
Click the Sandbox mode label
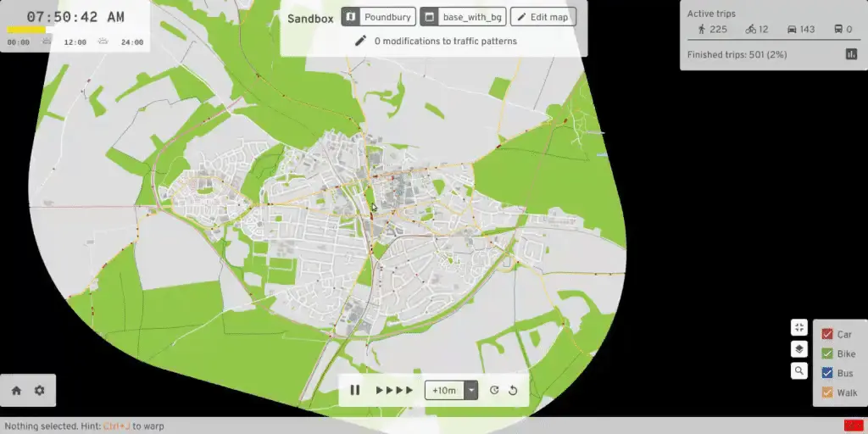coord(310,19)
